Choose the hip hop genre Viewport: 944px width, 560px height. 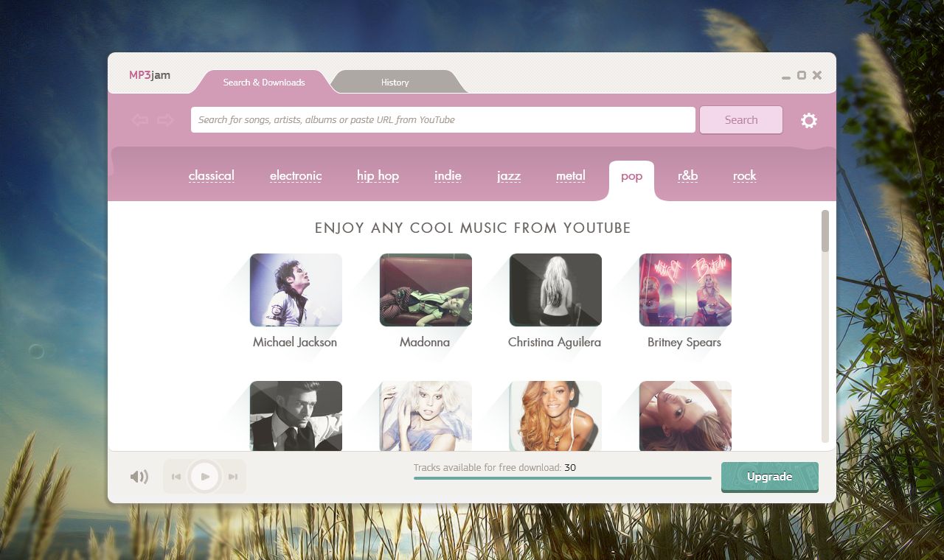[x=378, y=175]
